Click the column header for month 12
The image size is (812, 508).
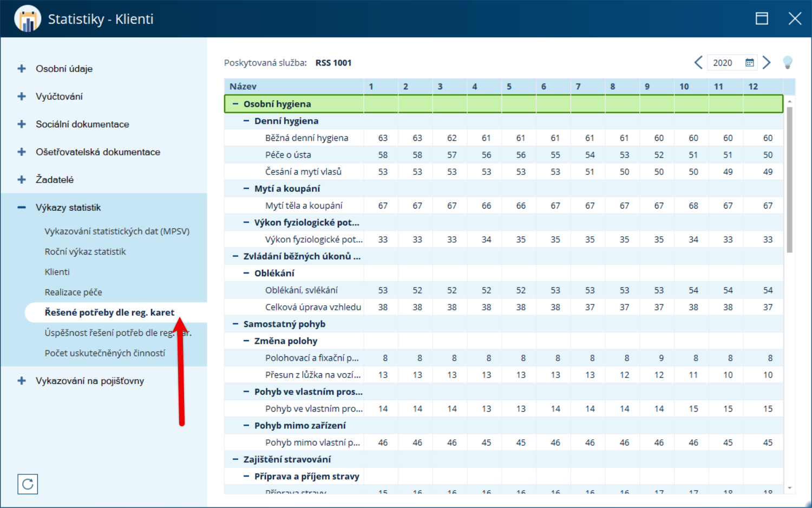tap(763, 87)
